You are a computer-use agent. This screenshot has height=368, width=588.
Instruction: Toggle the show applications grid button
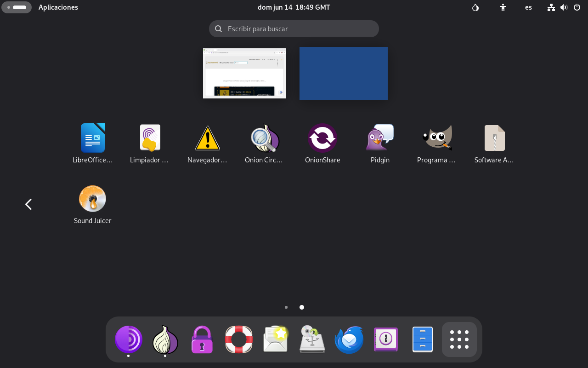(459, 339)
